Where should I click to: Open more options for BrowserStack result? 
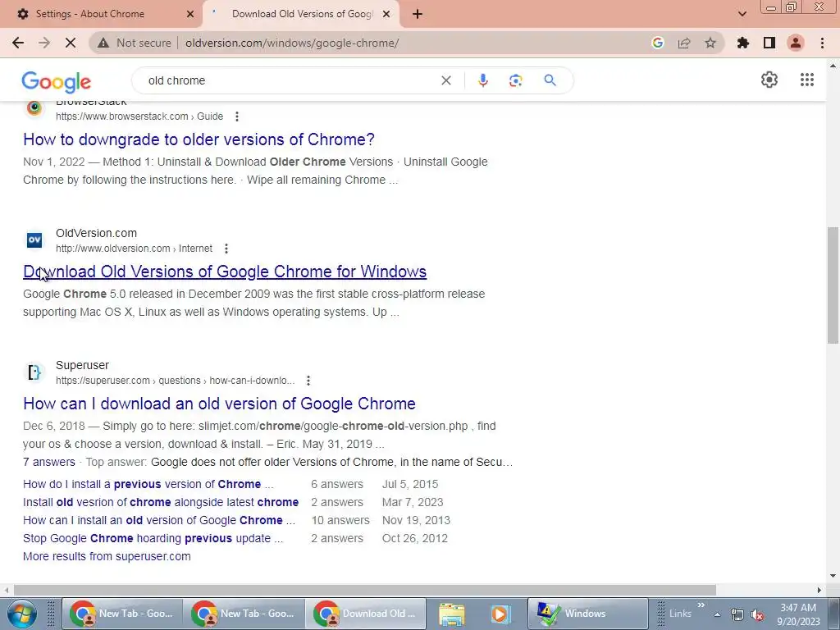(237, 116)
